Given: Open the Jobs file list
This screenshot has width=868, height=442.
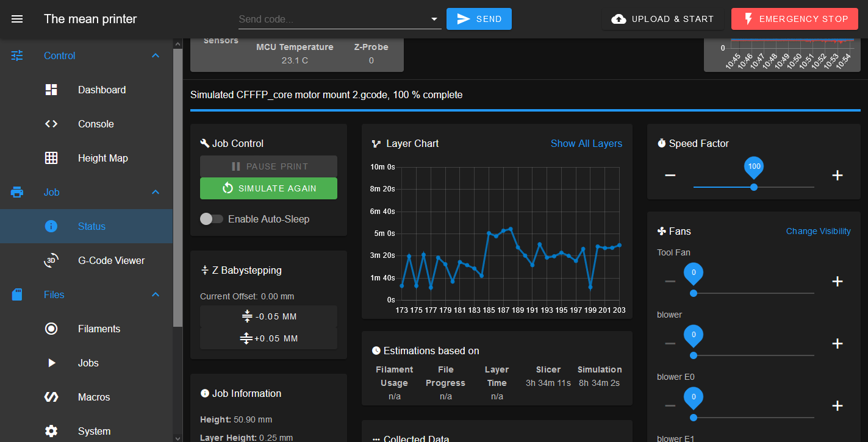Looking at the screenshot, I should [87, 363].
